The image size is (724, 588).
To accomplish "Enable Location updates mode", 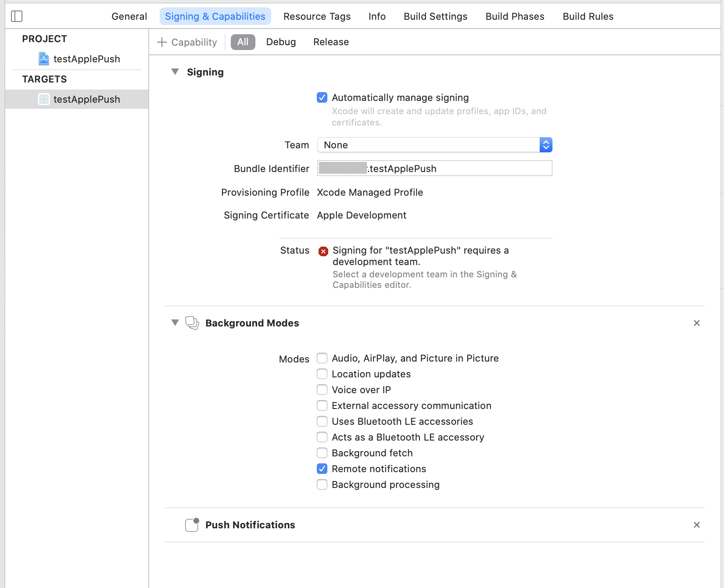I will click(322, 374).
